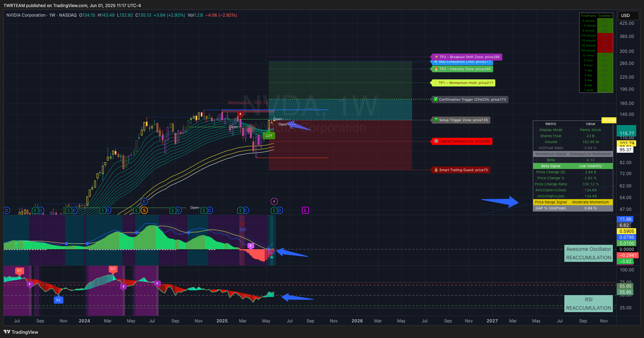Click the 0.5905 yellow indicator value
The width and height of the screenshot is (644, 338).
pyautogui.click(x=627, y=231)
